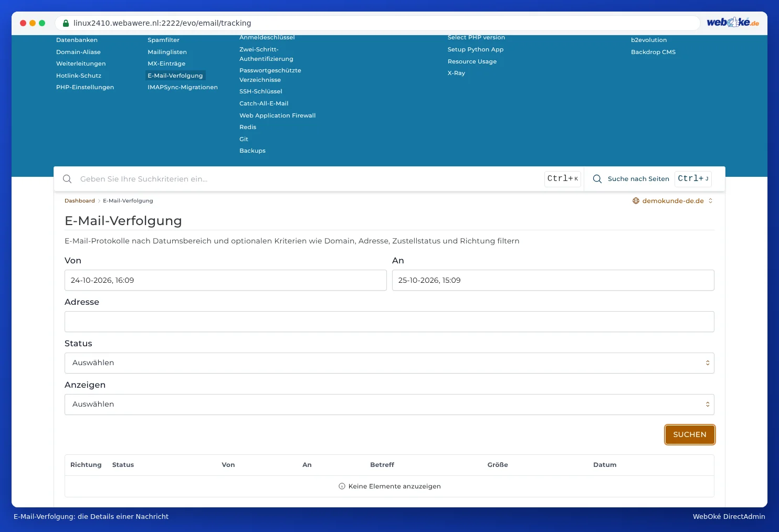Image resolution: width=779 pixels, height=532 pixels.
Task: Click the Suchkriterien search input
Action: tap(310, 179)
